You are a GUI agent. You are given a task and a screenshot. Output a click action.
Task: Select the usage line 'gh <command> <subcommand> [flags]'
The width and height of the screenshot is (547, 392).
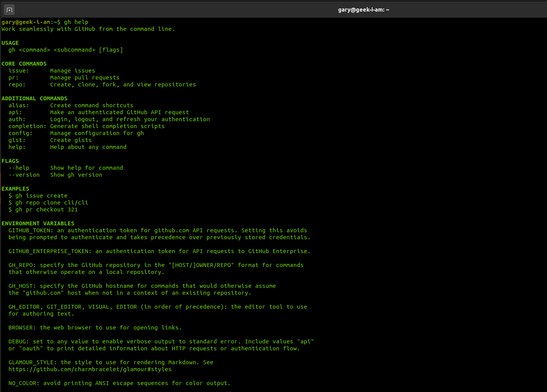(66, 50)
